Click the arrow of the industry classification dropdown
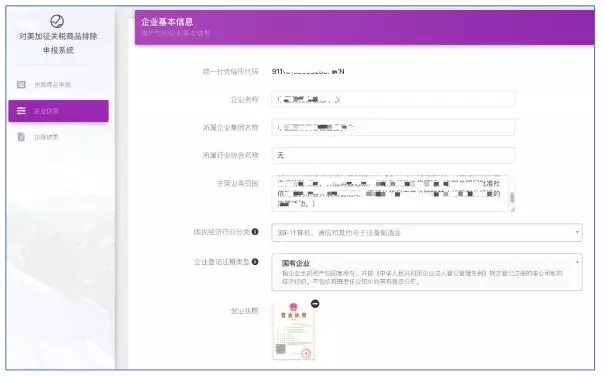 click(x=577, y=232)
